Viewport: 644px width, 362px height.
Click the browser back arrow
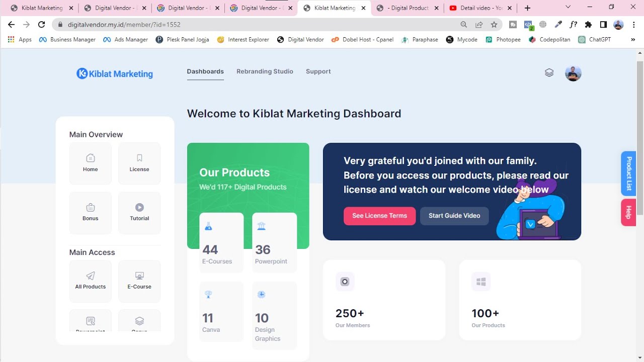pos(11,24)
